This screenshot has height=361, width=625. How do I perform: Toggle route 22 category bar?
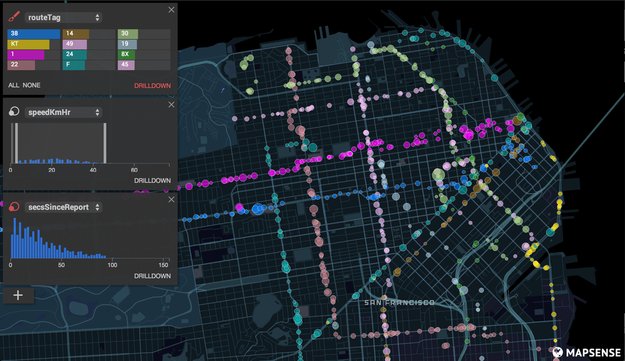pyautogui.click(x=21, y=65)
